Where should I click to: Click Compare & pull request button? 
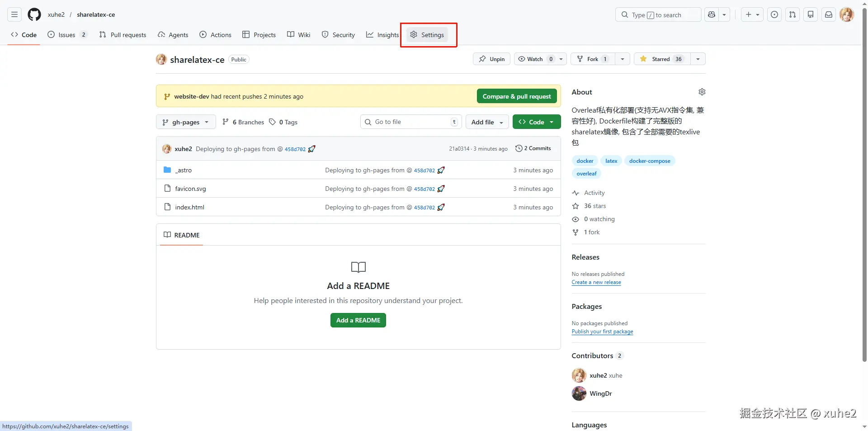tap(517, 96)
